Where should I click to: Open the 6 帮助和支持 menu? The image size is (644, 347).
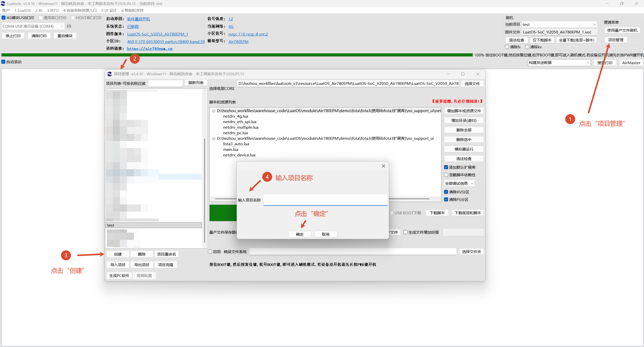pyautogui.click(x=132, y=10)
